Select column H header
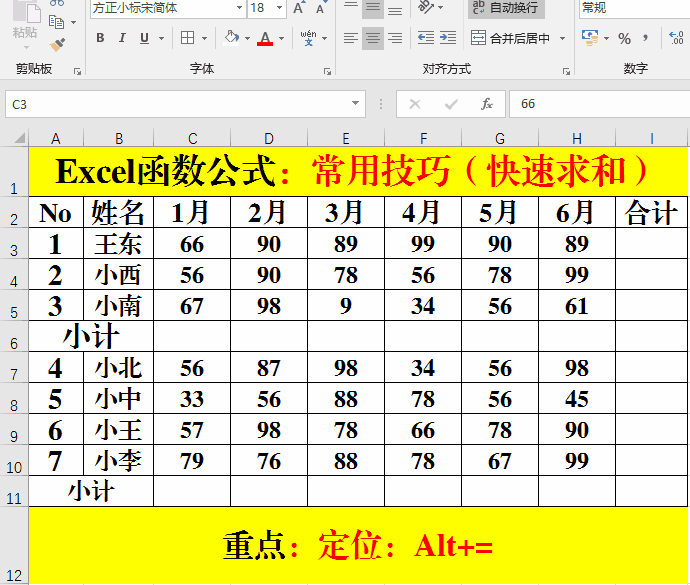 coord(577,139)
